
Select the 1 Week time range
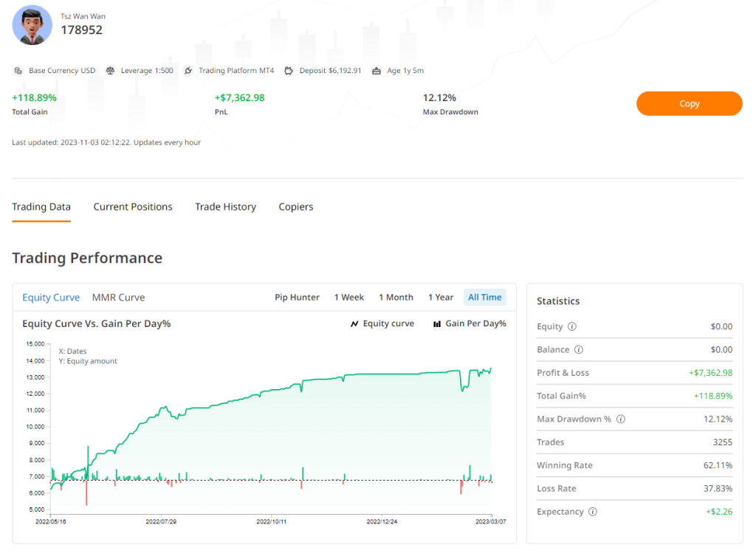[x=348, y=298]
